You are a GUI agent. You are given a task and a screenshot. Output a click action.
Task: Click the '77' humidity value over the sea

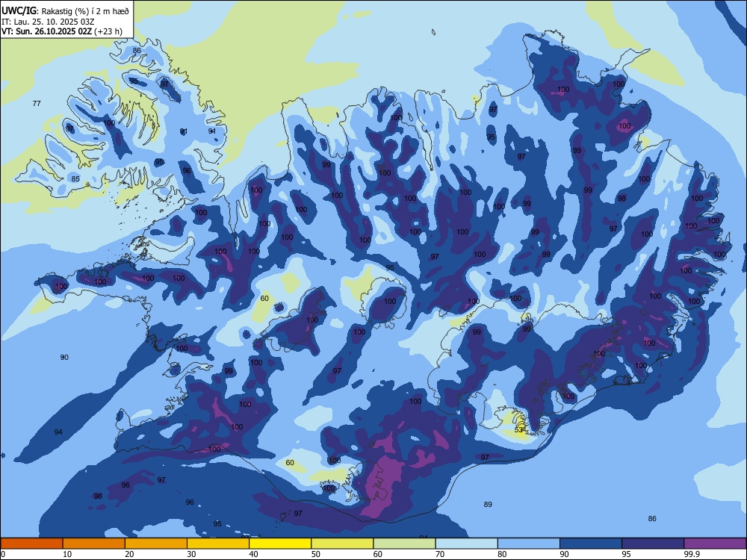coord(37,103)
